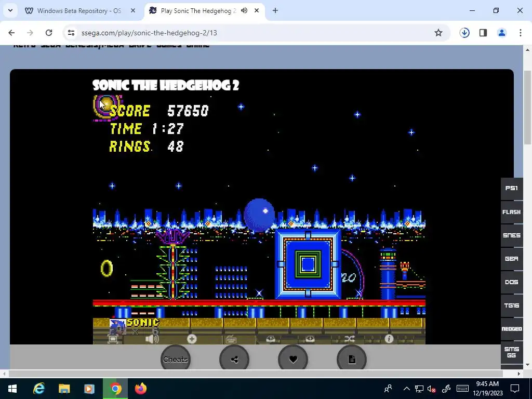Launch Internet Explorer from taskbar

(x=38, y=389)
